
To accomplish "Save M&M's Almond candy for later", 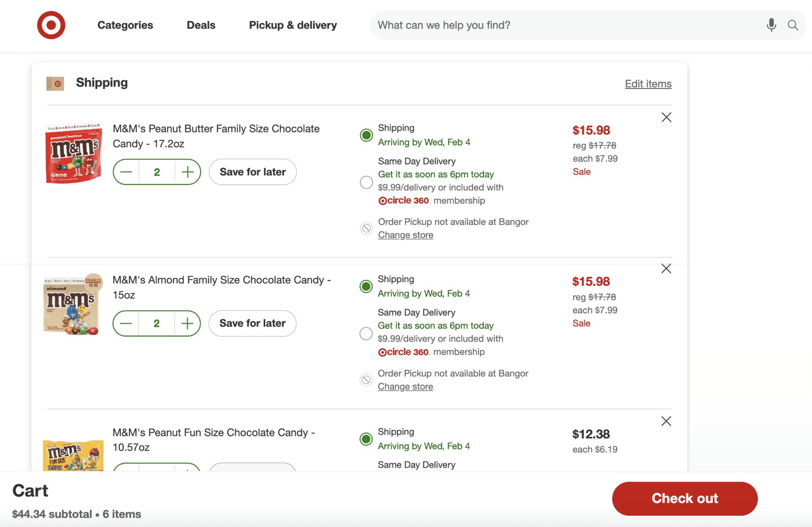I will pos(252,323).
